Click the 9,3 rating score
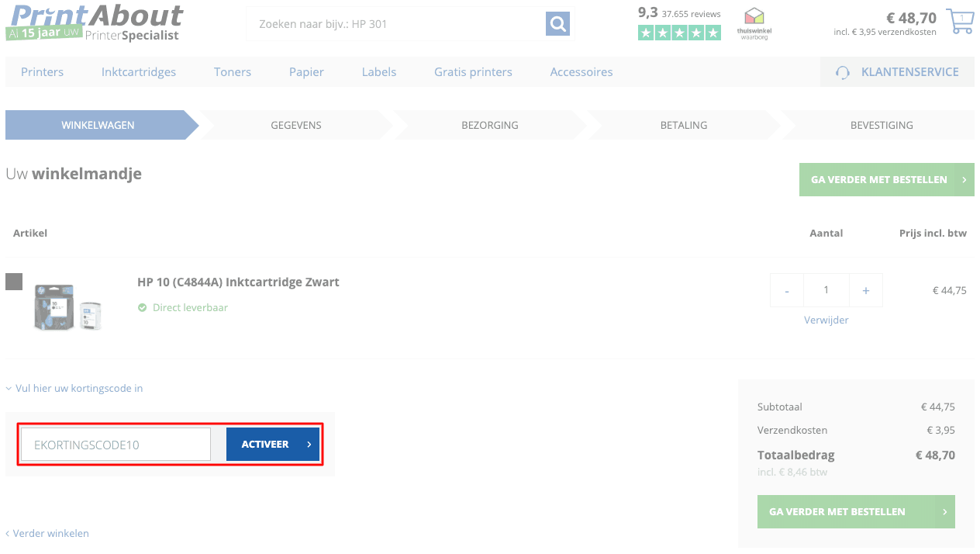This screenshot has height=554, width=980. tap(648, 12)
